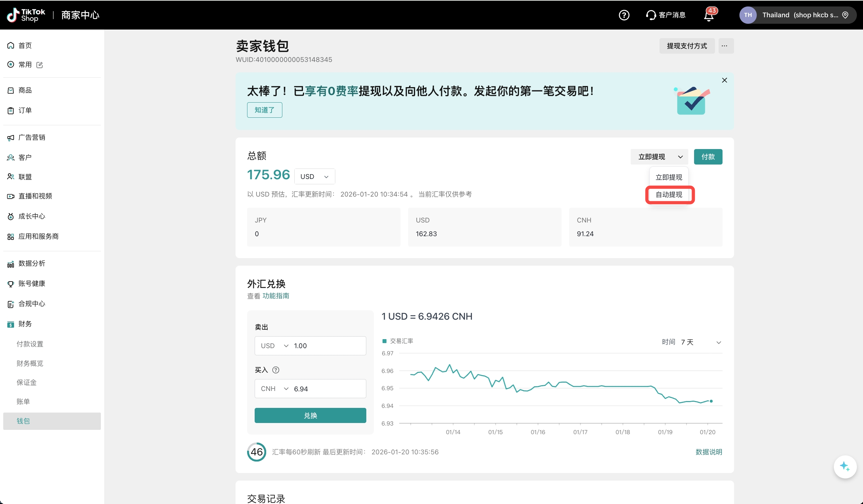Click the TikTok Shop logo
The image size is (863, 504).
(26, 15)
